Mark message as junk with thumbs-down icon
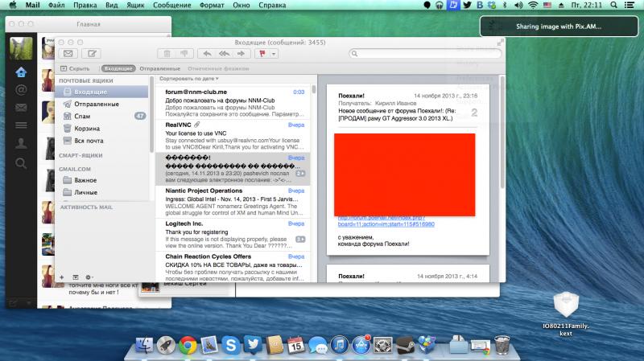This screenshot has width=644, height=361. [x=184, y=54]
